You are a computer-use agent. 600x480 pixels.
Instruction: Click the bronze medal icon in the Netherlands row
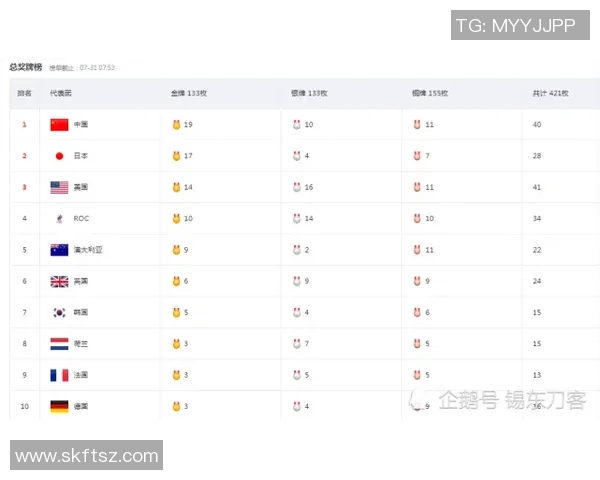point(417,344)
